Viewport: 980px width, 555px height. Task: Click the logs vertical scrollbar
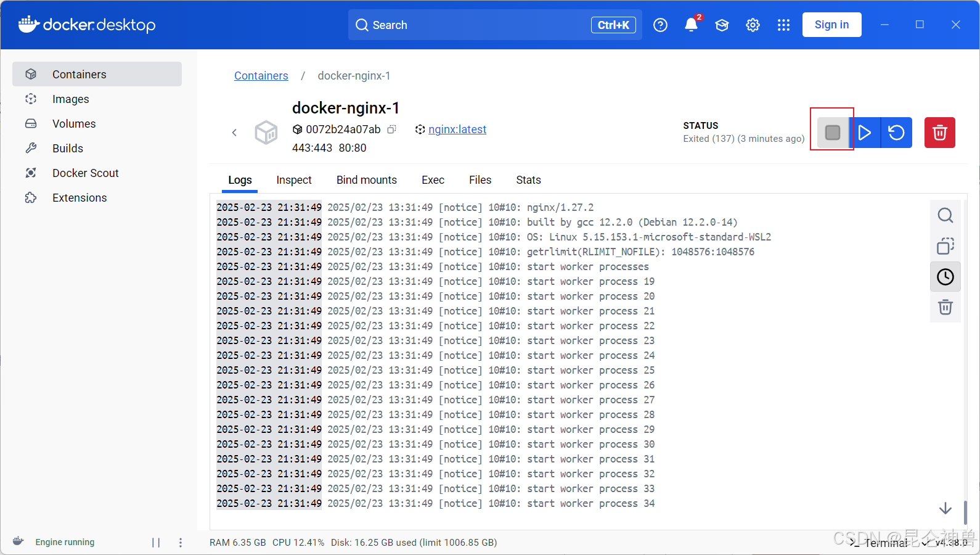click(x=965, y=512)
